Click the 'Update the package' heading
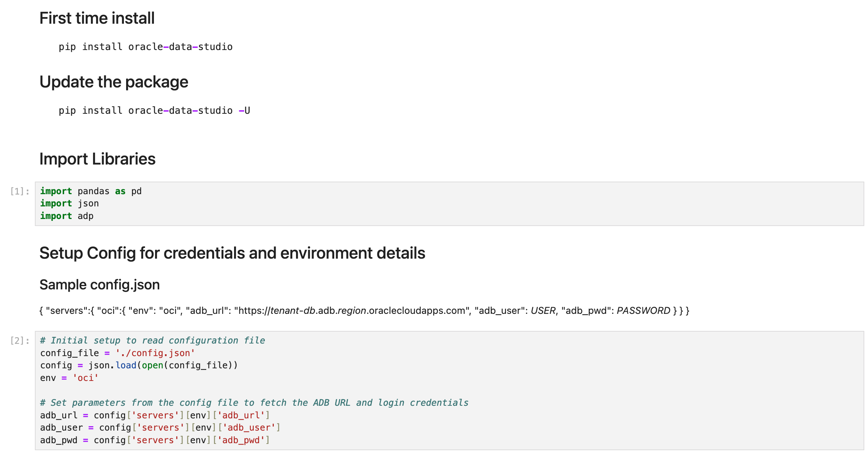Screen dimensions: 868x458 click(114, 82)
